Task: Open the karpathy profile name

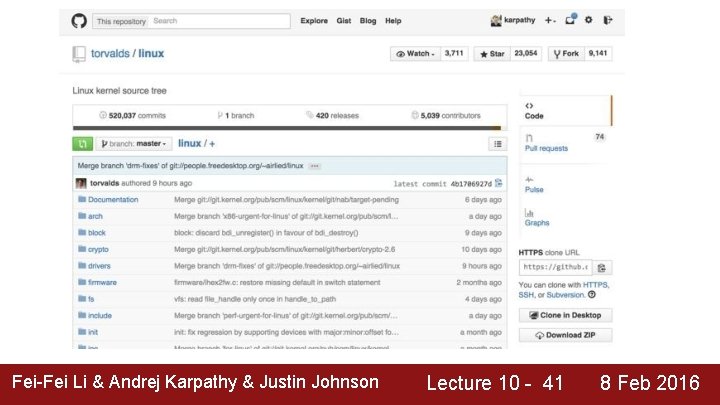Action: click(519, 20)
